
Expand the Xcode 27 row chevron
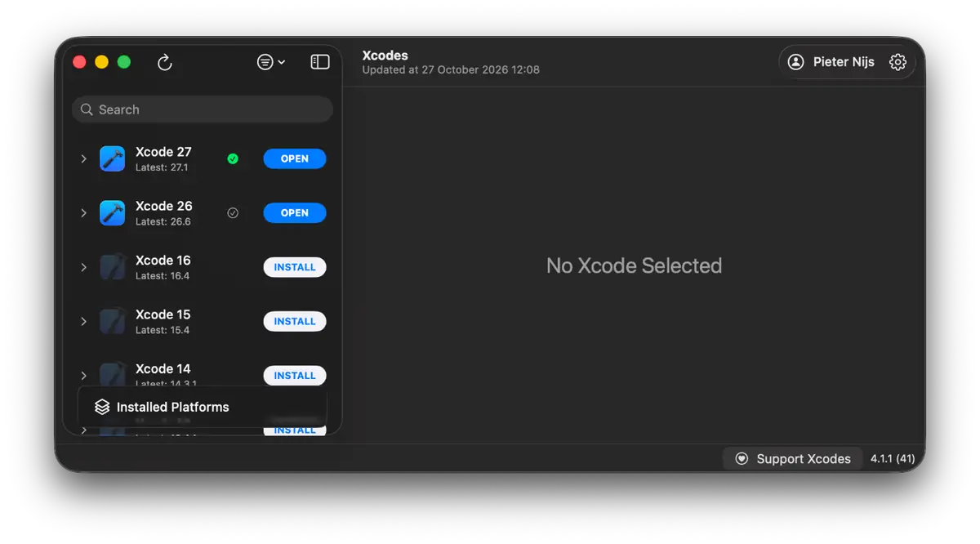83,158
